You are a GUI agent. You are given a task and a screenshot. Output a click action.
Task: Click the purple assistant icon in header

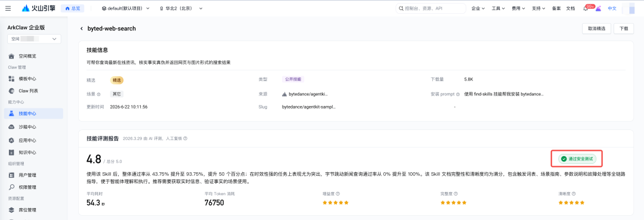pyautogui.click(x=598, y=8)
